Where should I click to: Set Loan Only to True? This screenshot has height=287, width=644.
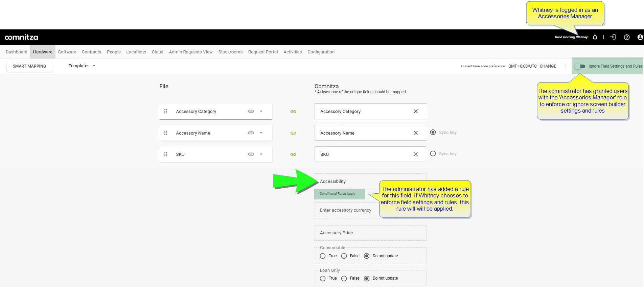[323, 278]
